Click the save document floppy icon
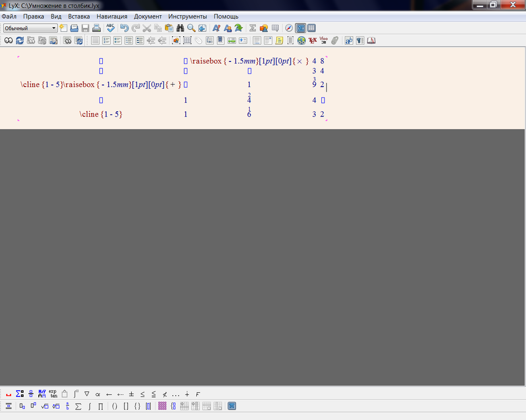This screenshot has height=420, width=526. (x=85, y=28)
